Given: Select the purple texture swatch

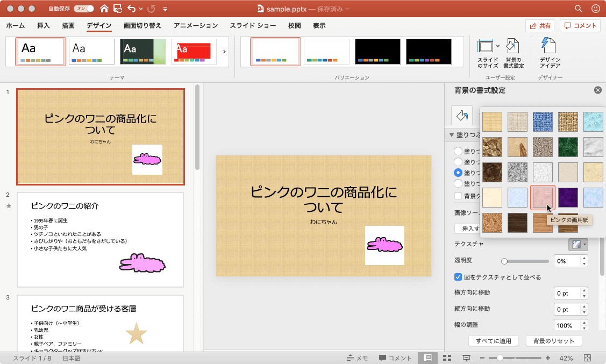Looking at the screenshot, I should tap(568, 198).
